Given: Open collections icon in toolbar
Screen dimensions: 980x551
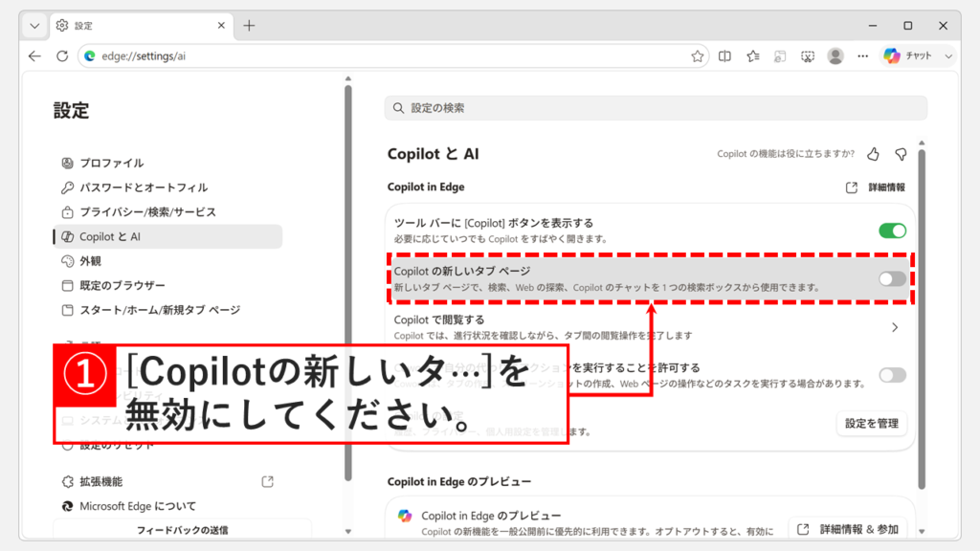Looking at the screenshot, I should (x=780, y=56).
